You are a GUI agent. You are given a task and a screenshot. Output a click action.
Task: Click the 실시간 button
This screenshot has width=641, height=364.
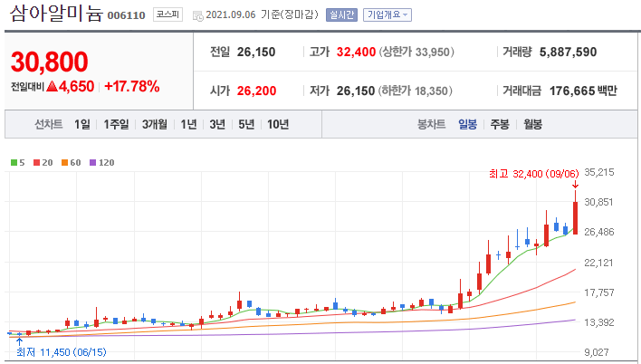pyautogui.click(x=341, y=15)
